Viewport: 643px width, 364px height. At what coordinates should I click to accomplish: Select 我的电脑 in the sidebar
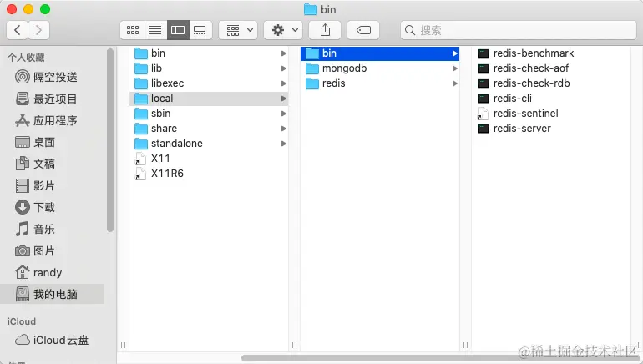point(52,294)
